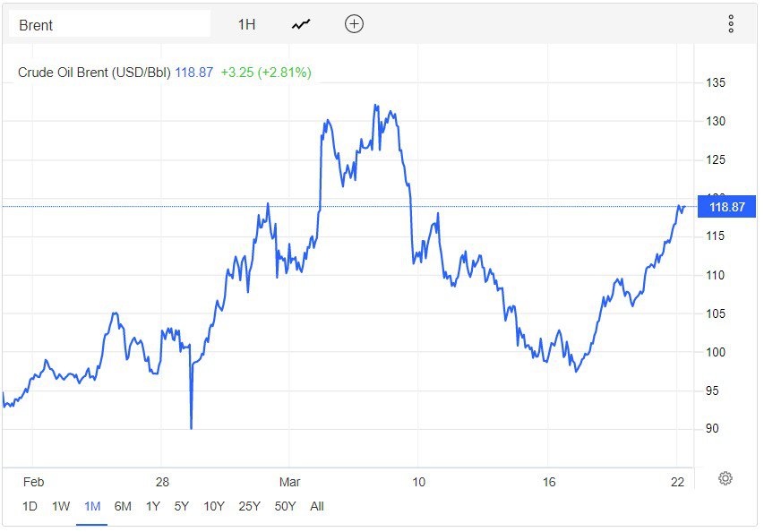
Task: Switch to 6M time range
Action: tap(123, 506)
